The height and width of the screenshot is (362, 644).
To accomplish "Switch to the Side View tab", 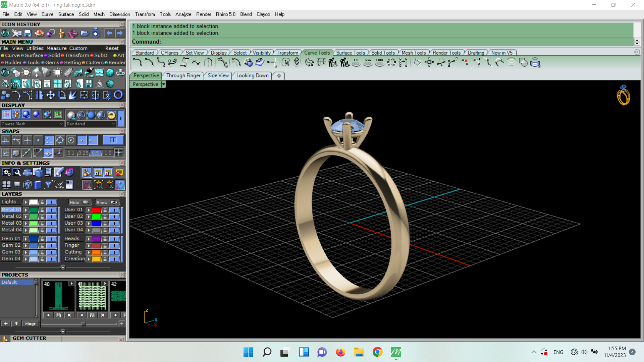I will (218, 76).
